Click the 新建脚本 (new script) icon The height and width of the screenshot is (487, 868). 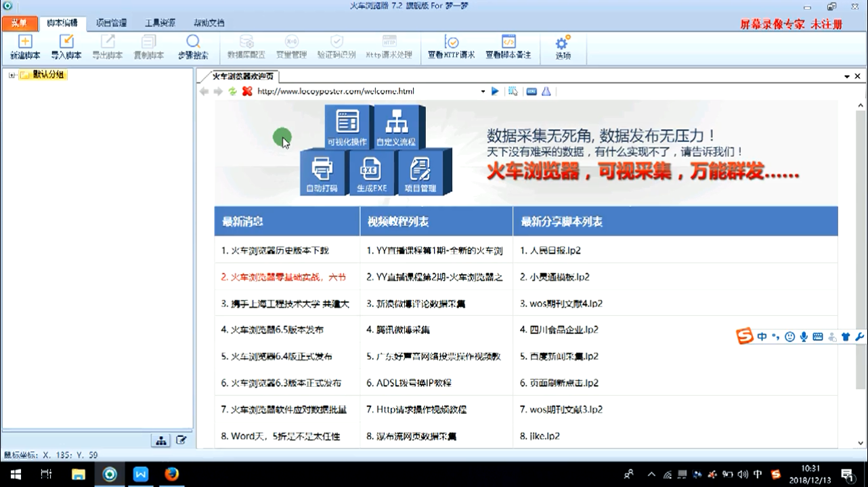[x=25, y=47]
